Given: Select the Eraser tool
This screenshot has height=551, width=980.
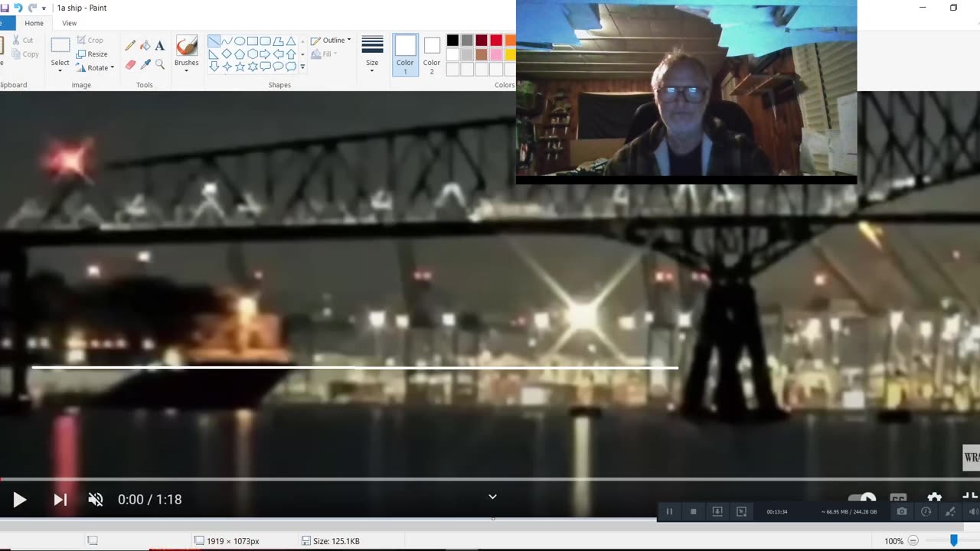Looking at the screenshot, I should [130, 64].
